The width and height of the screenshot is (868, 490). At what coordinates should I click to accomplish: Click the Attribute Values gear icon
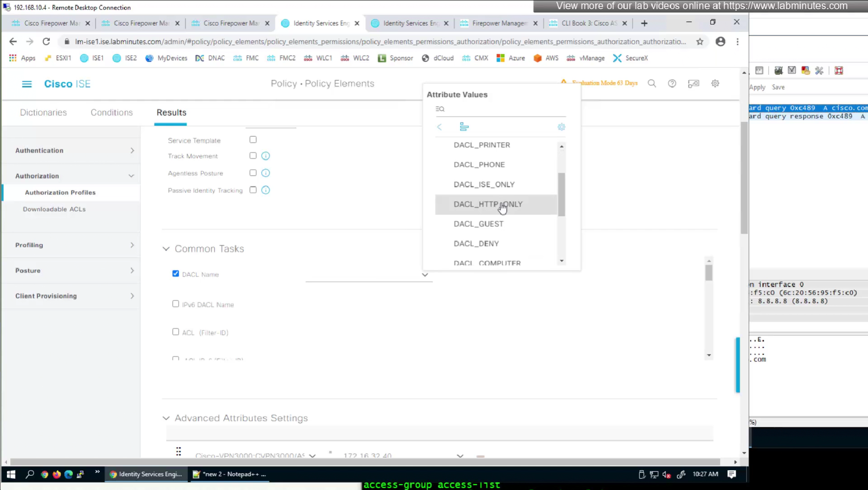[561, 127]
